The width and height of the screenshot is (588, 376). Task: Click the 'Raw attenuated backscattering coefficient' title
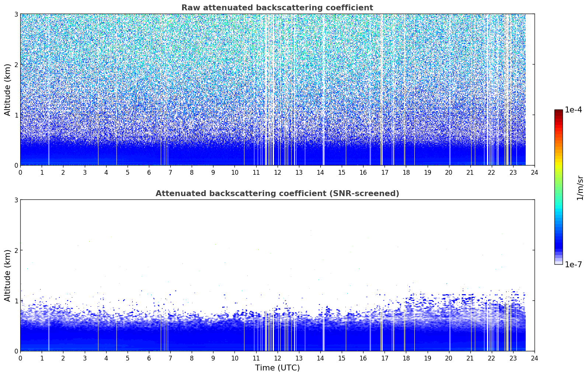pyautogui.click(x=277, y=8)
